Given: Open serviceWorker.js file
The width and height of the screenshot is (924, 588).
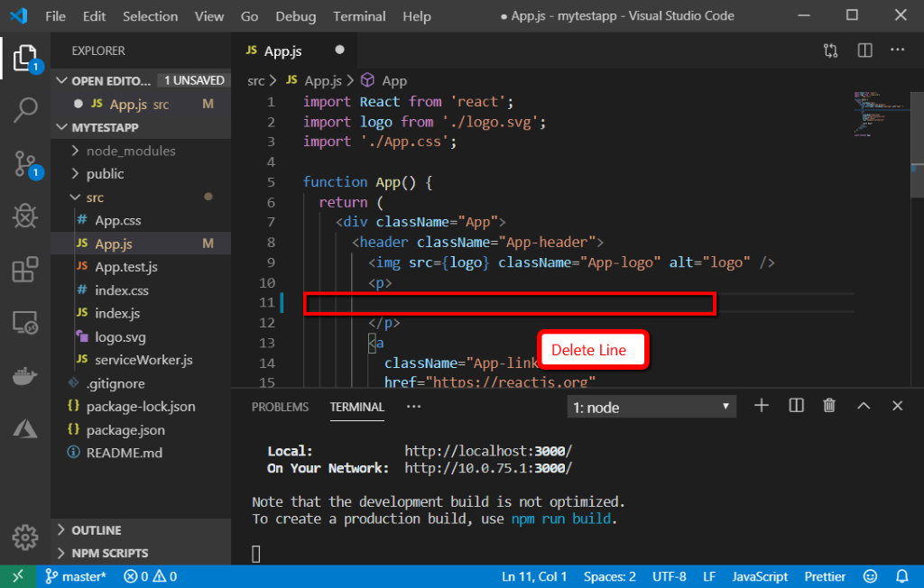Looking at the screenshot, I should (x=143, y=360).
